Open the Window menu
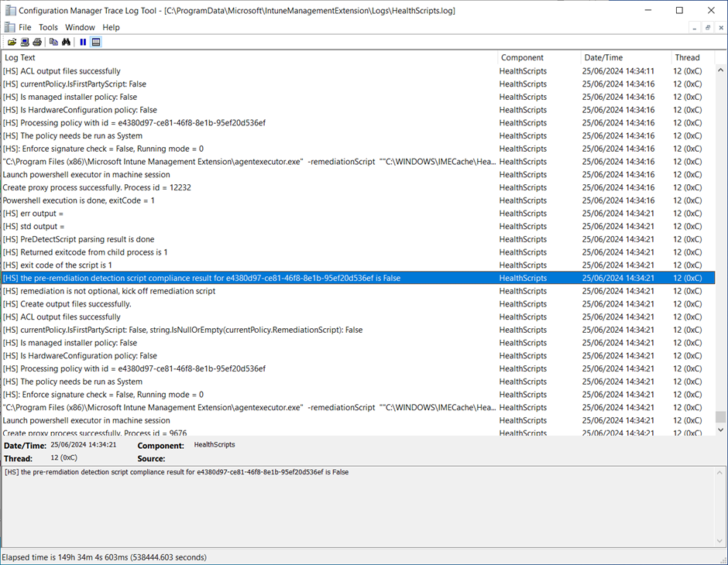Viewport: 728px width, 565px height. point(80,27)
